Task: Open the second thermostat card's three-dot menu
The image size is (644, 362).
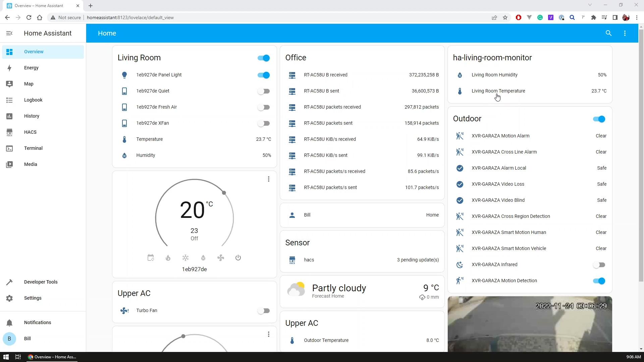Action: 269,334
